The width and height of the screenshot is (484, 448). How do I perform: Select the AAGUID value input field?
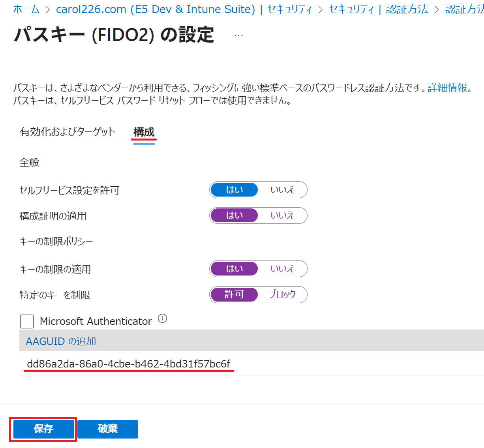[127, 364]
